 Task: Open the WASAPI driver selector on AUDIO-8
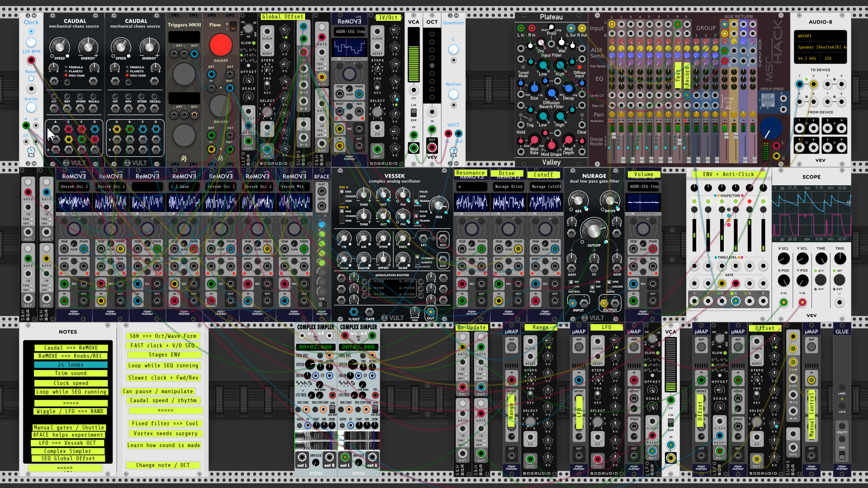coord(820,36)
